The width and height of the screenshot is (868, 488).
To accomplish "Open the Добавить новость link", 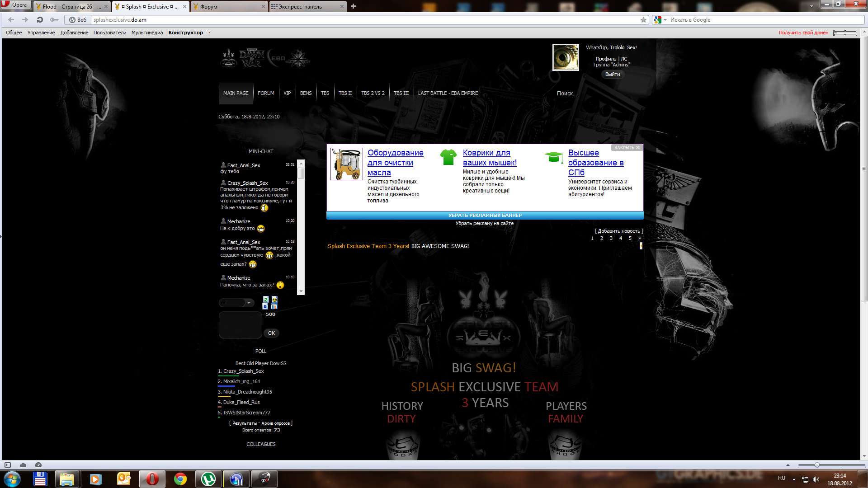I will tap(619, 231).
